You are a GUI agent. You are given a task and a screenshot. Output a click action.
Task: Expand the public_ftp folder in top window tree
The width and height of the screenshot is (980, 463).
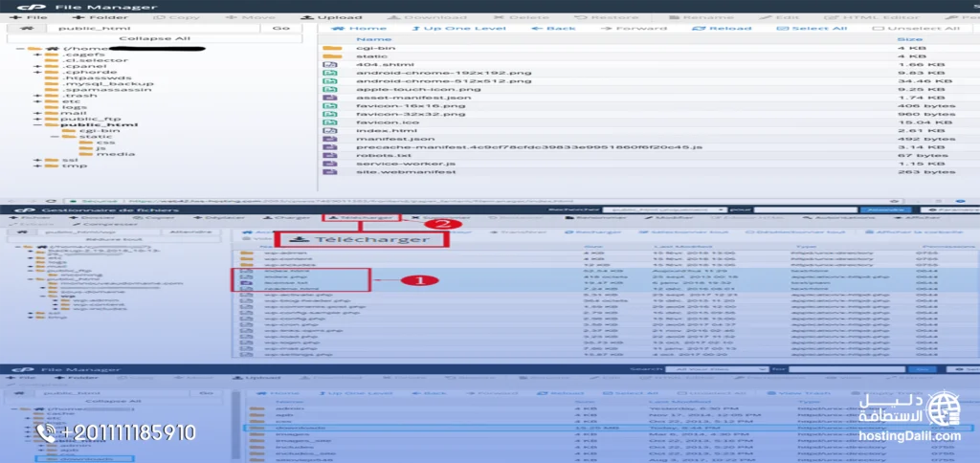point(38,119)
